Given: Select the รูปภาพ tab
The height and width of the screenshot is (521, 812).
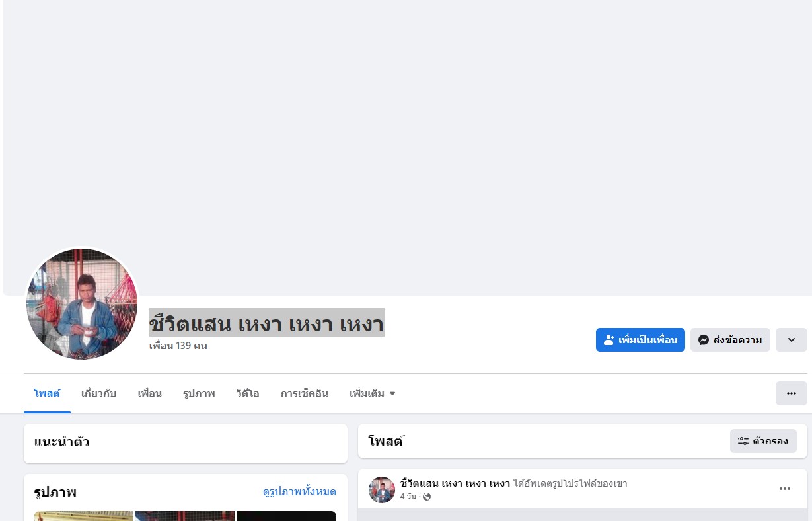Looking at the screenshot, I should click(x=199, y=393).
